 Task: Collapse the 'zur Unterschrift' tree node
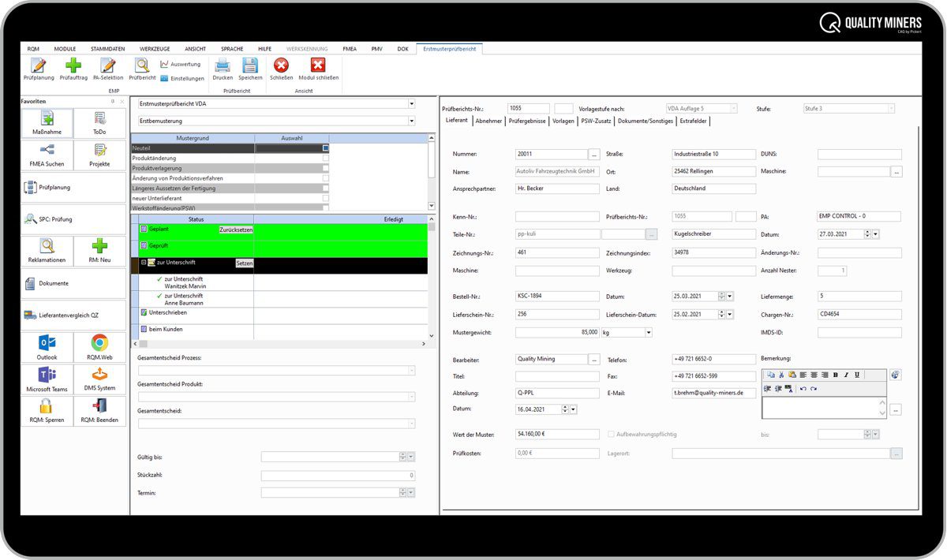143,262
